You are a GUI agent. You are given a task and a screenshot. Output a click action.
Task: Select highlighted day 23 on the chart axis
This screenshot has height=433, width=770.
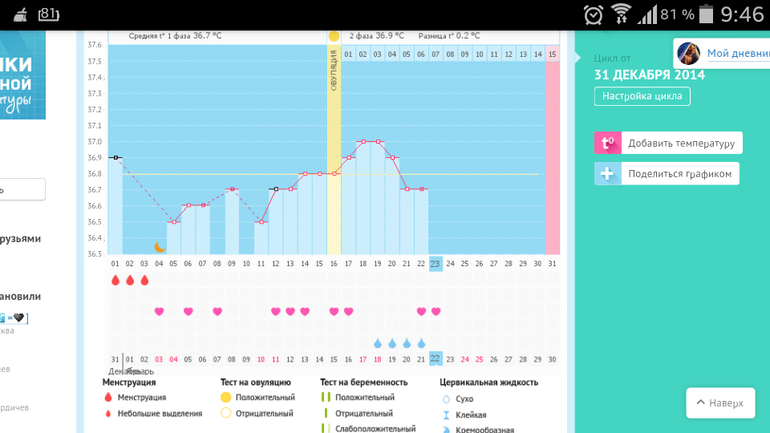(x=436, y=264)
